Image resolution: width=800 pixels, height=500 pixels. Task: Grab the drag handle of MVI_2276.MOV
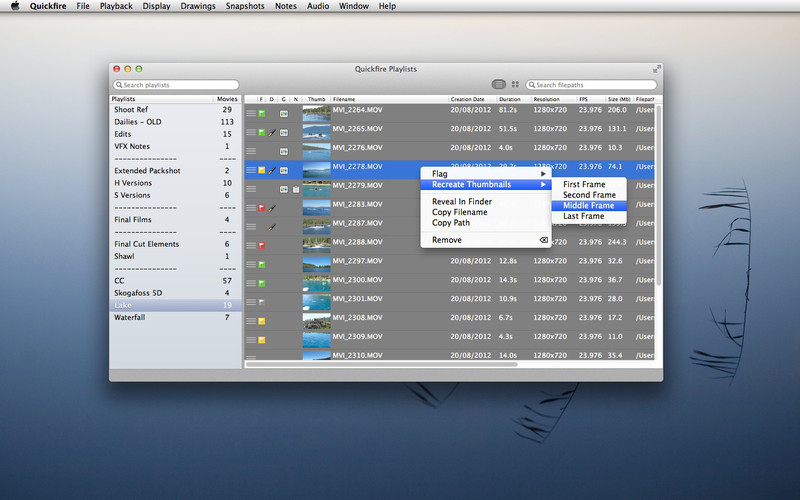(x=251, y=151)
